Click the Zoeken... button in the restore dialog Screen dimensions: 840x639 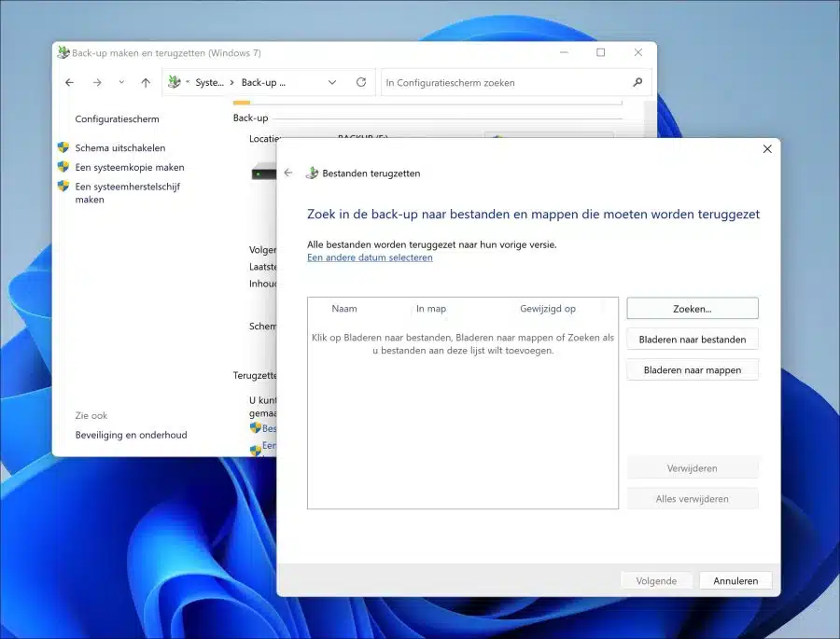(x=693, y=309)
